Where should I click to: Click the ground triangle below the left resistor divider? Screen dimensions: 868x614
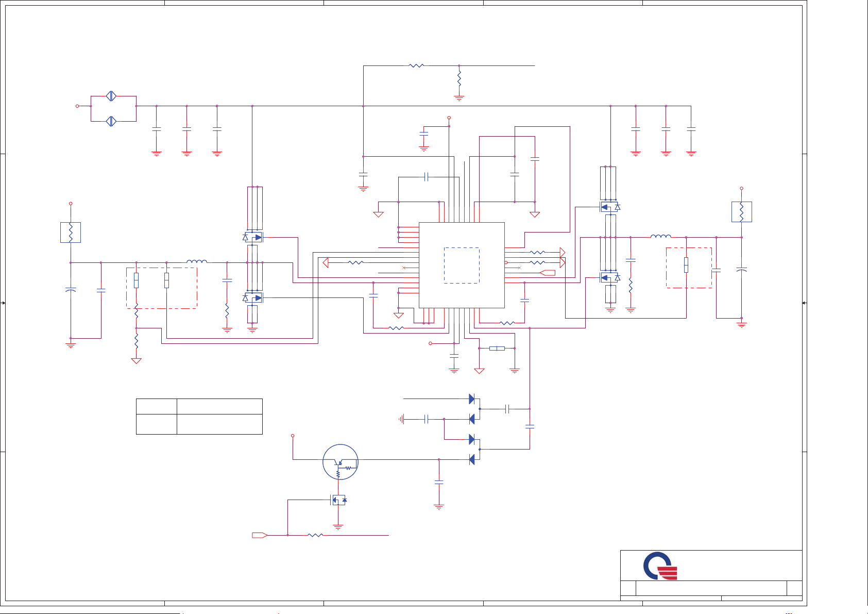pos(136,361)
